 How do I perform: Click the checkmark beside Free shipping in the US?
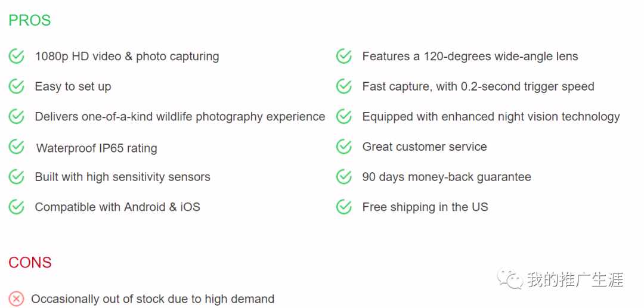[x=344, y=207]
